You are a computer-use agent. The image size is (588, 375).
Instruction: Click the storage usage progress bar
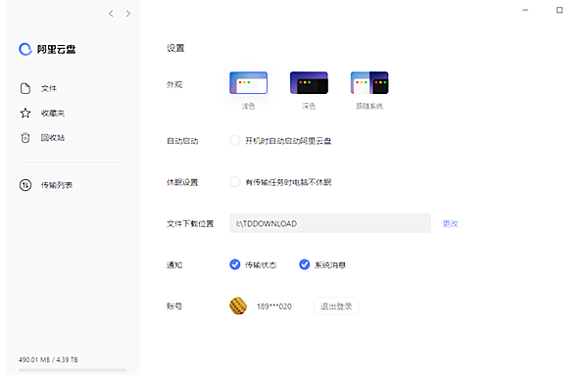tap(73, 370)
